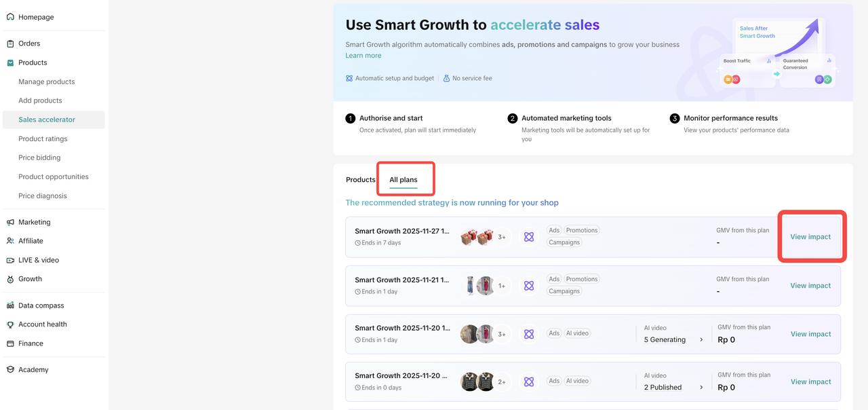This screenshot has width=868, height=410.
Task: Select the Sales accelerator sidebar item
Action: 47,119
